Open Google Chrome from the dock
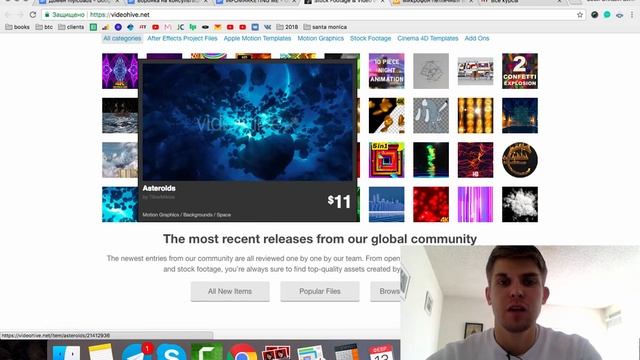640x360 pixels. click(242, 352)
